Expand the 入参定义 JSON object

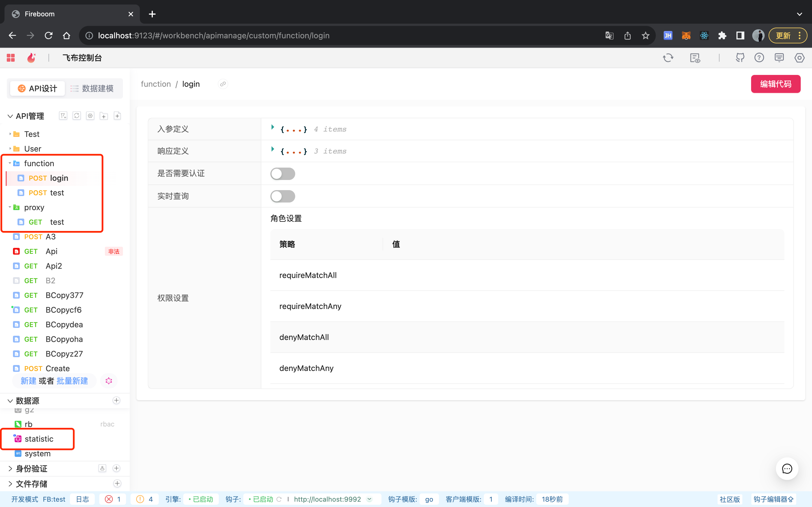(272, 127)
